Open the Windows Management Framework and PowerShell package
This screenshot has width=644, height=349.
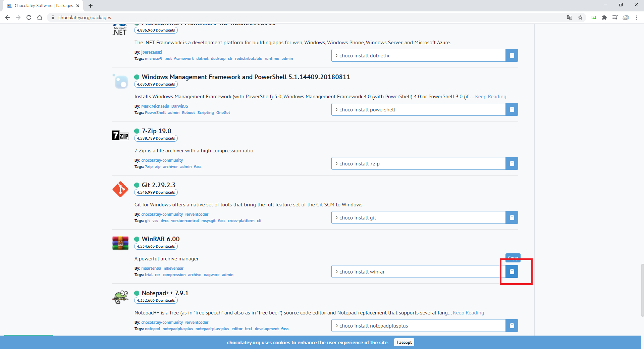tap(246, 77)
